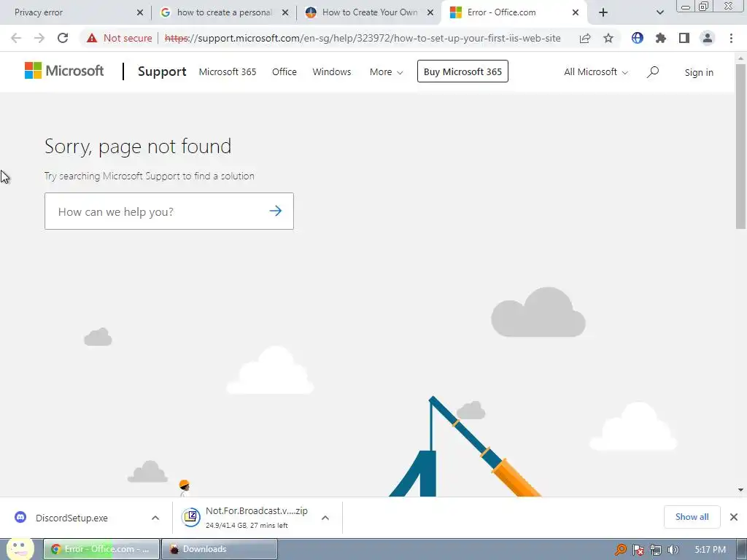This screenshot has width=747, height=560.
Task: Go forward with browser forward arrow
Action: click(39, 38)
